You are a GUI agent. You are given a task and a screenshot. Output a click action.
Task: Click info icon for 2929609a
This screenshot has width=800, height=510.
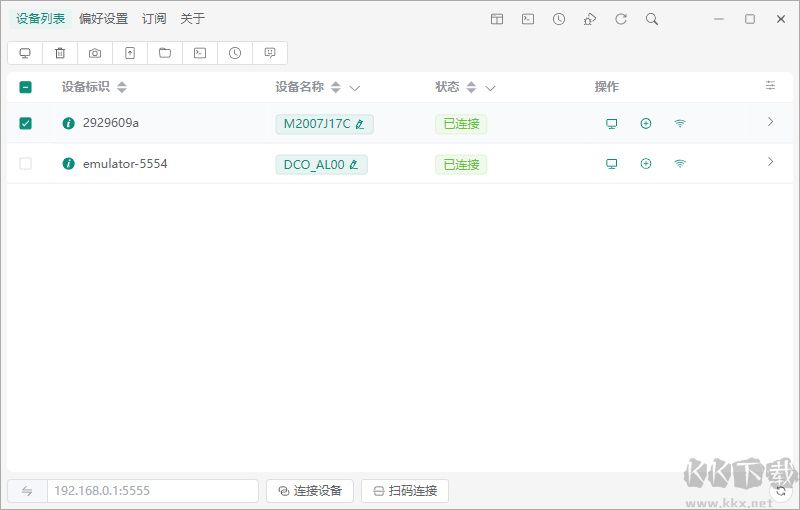(68, 123)
